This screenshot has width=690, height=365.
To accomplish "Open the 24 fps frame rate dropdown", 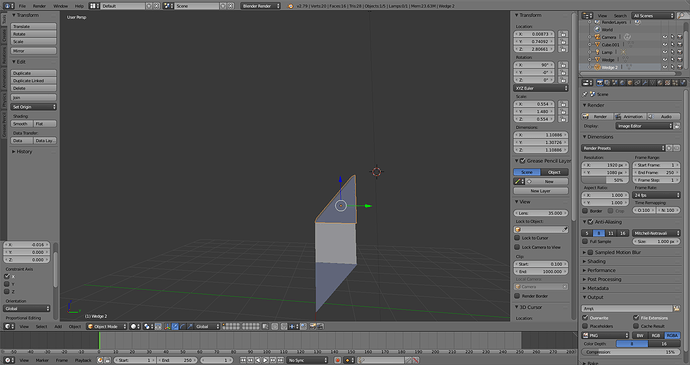I will coord(657,195).
